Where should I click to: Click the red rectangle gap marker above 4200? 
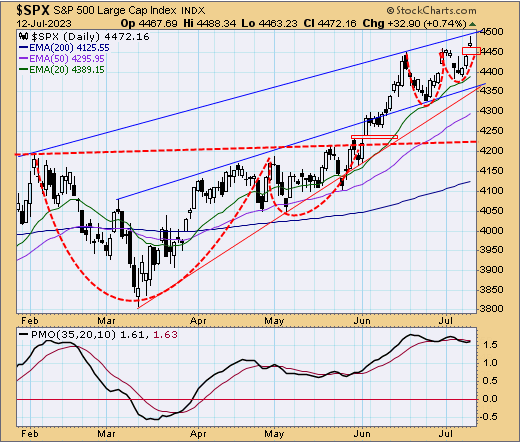point(374,137)
